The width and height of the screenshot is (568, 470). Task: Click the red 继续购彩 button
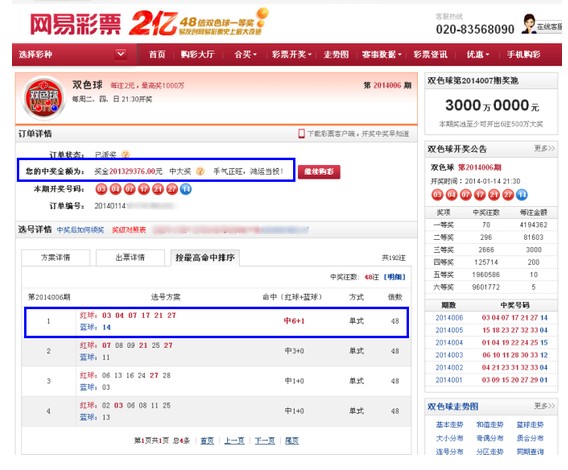[x=319, y=172]
